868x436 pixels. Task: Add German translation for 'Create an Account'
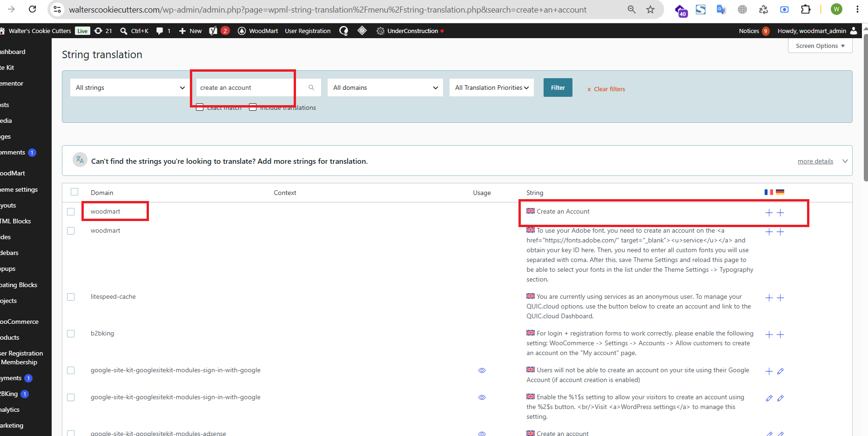[781, 213]
